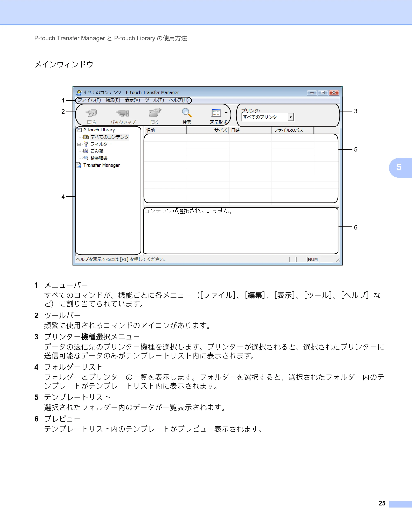Sort by the 名前 column header
This screenshot has width=412, height=532.
[x=165, y=130]
